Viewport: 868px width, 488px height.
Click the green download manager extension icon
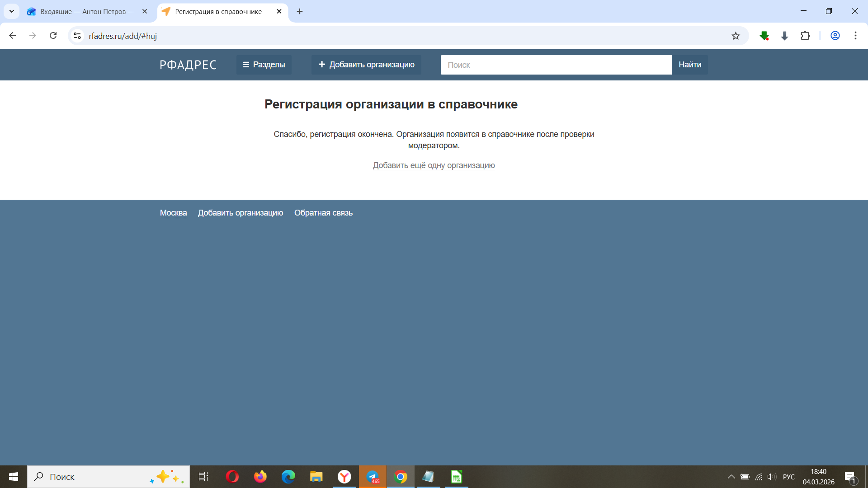click(764, 36)
